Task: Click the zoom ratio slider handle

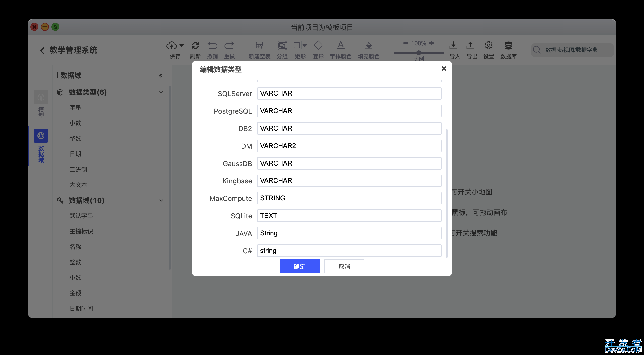Action: pyautogui.click(x=418, y=53)
